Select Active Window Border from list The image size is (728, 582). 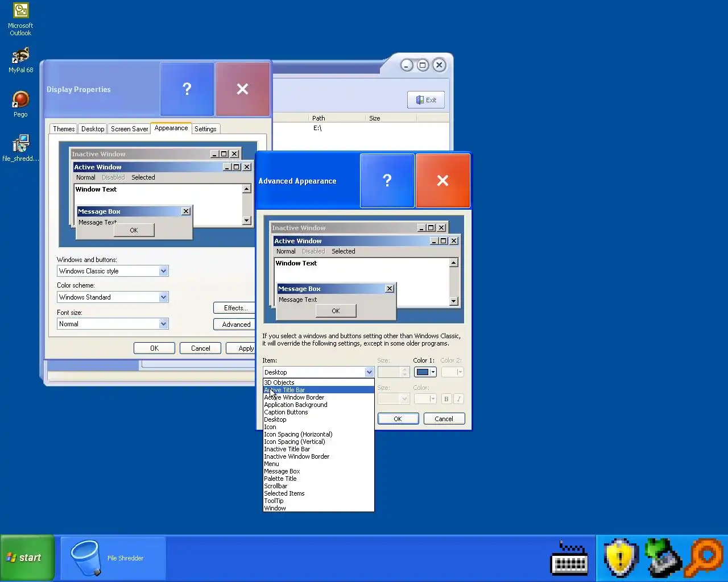[x=318, y=397]
